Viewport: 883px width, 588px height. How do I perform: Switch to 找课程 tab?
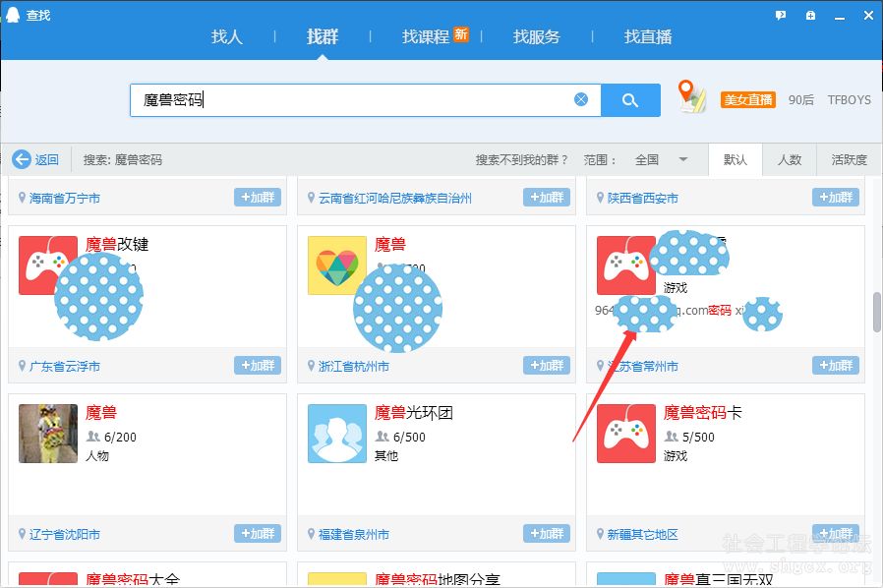pyautogui.click(x=426, y=36)
